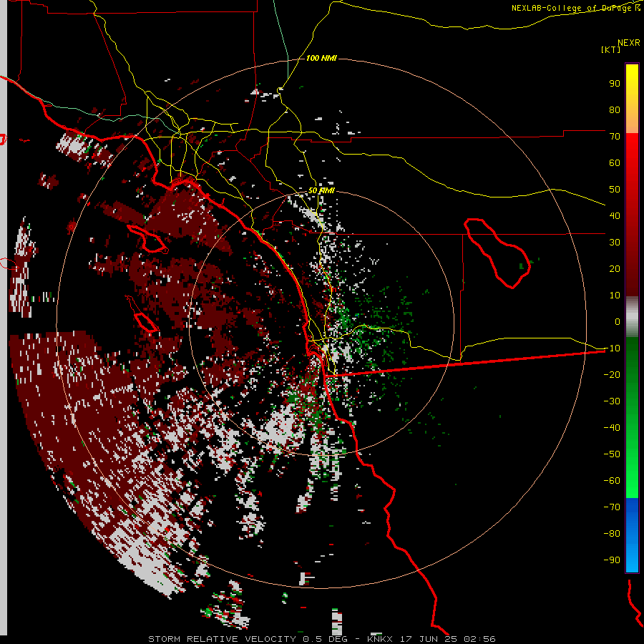Click the 50 value on the velocity scale
This screenshot has height=644, width=644.
pos(615,190)
